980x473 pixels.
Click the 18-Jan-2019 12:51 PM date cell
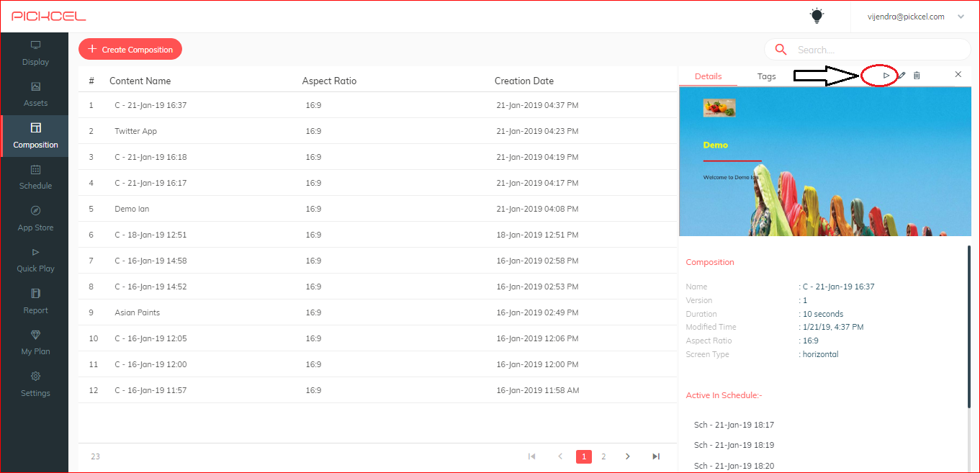[x=537, y=235]
